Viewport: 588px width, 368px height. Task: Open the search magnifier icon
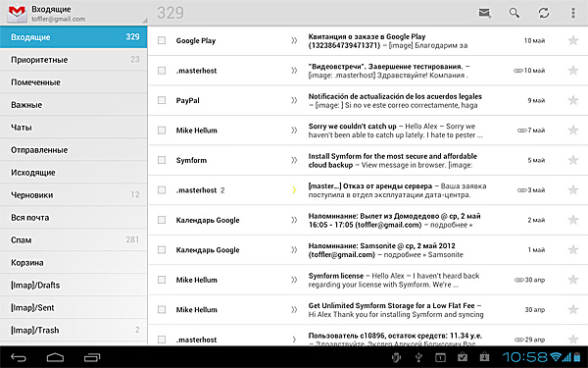pos(514,13)
